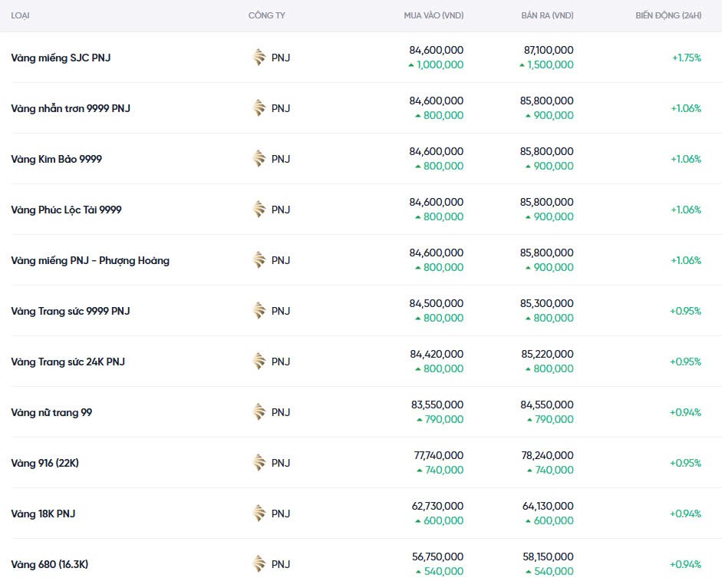Image resolution: width=722 pixels, height=588 pixels.
Task: Open Vàng Trang sức 24K PNJ item
Action: pos(68,362)
